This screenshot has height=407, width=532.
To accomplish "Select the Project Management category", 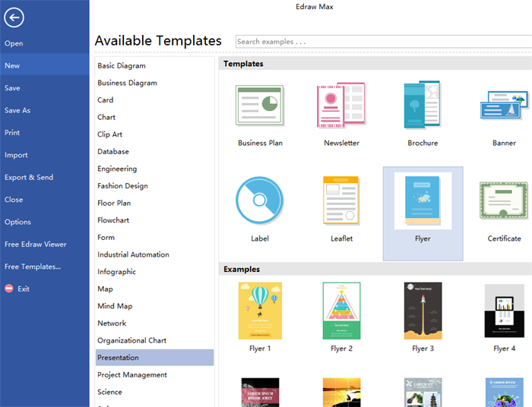I will click(155, 375).
